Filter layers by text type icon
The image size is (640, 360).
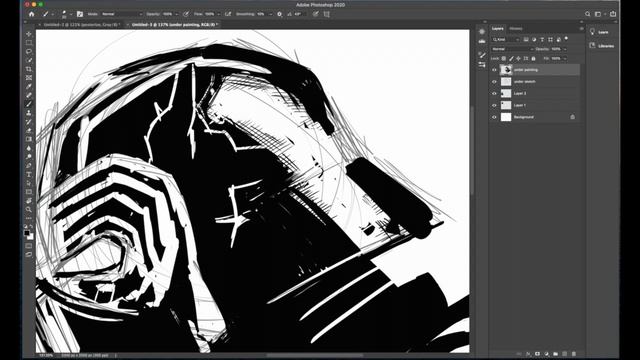[x=542, y=40]
